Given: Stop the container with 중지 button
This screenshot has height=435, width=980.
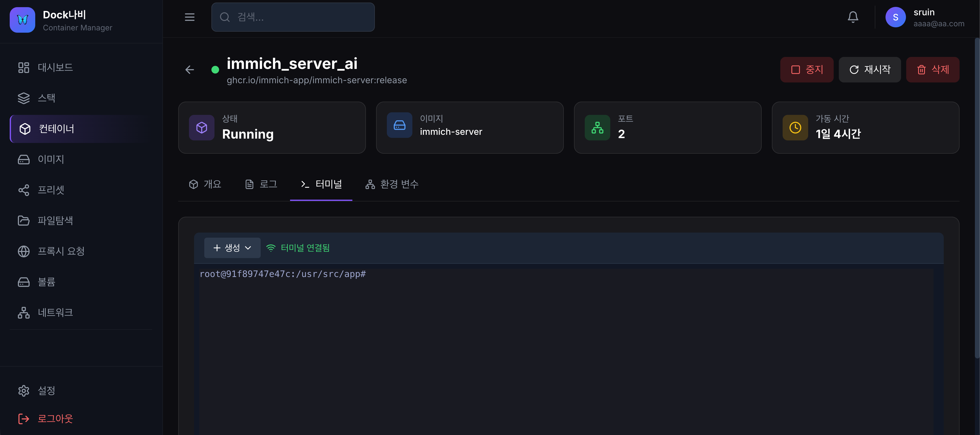Looking at the screenshot, I should tap(807, 70).
